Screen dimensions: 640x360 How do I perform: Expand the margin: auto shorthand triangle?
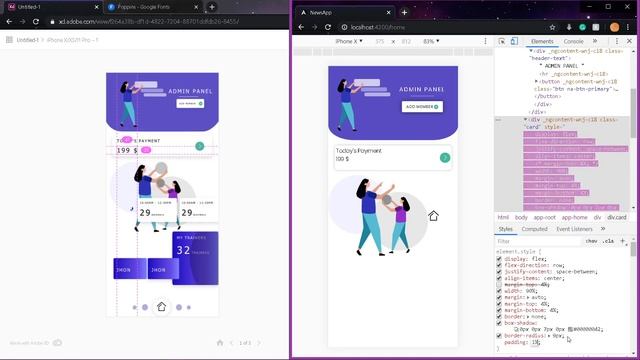pyautogui.click(x=528, y=298)
